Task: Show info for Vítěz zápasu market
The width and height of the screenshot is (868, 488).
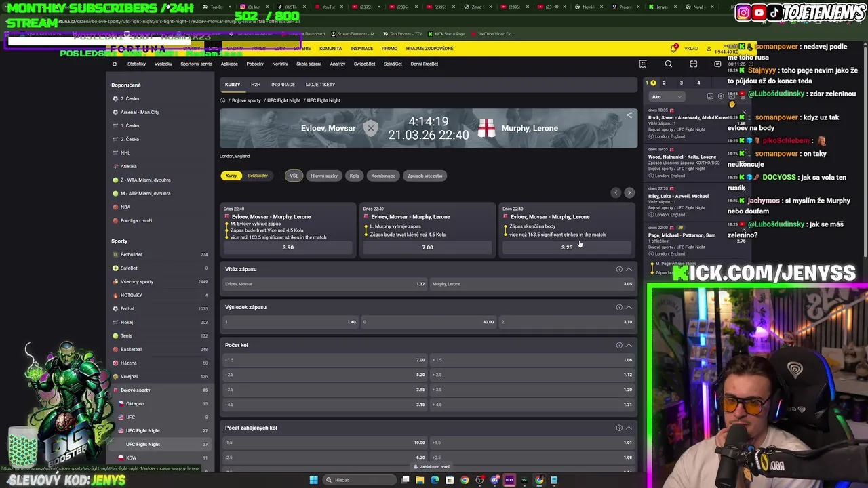Action: click(x=619, y=269)
